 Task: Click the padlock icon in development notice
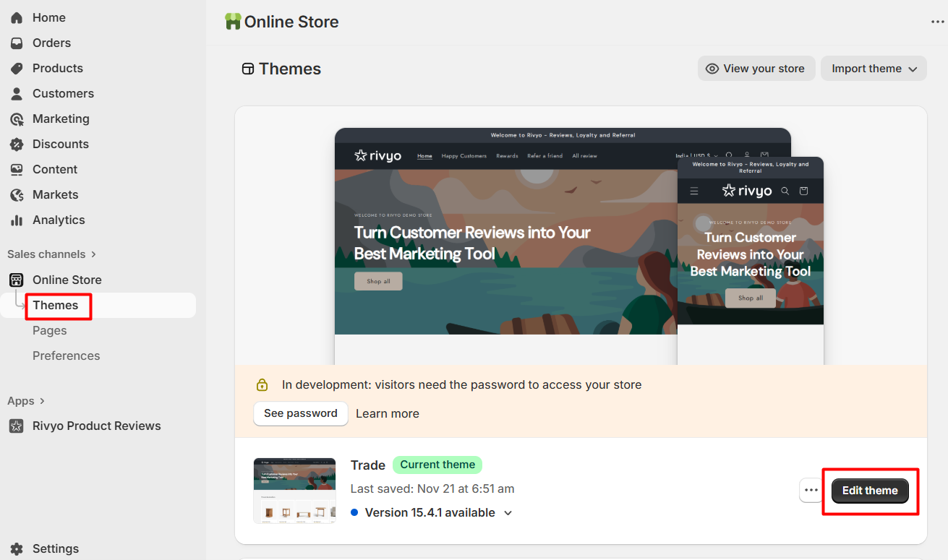coord(262,384)
